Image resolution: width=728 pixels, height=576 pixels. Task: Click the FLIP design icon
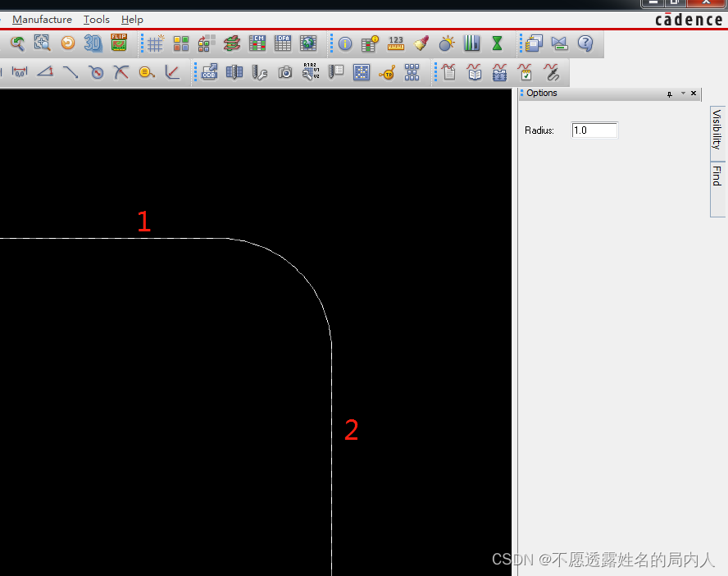(x=119, y=43)
